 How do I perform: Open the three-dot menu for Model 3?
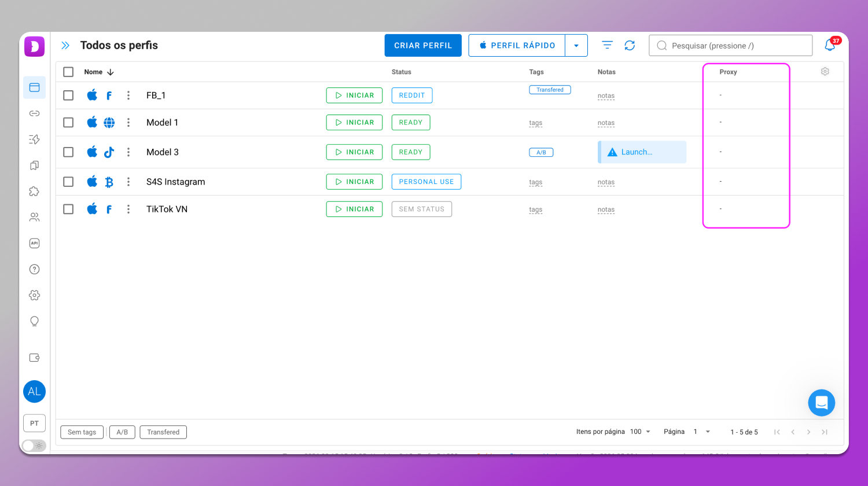128,152
